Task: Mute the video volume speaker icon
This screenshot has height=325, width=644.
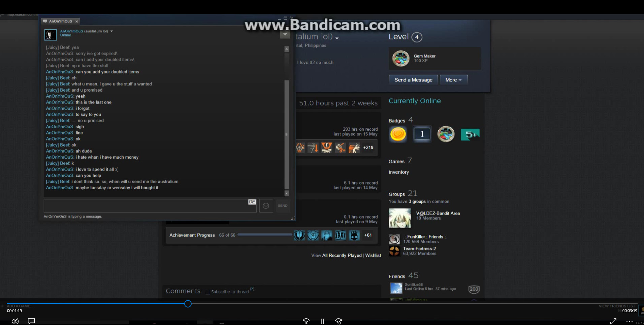Action: [x=15, y=321]
